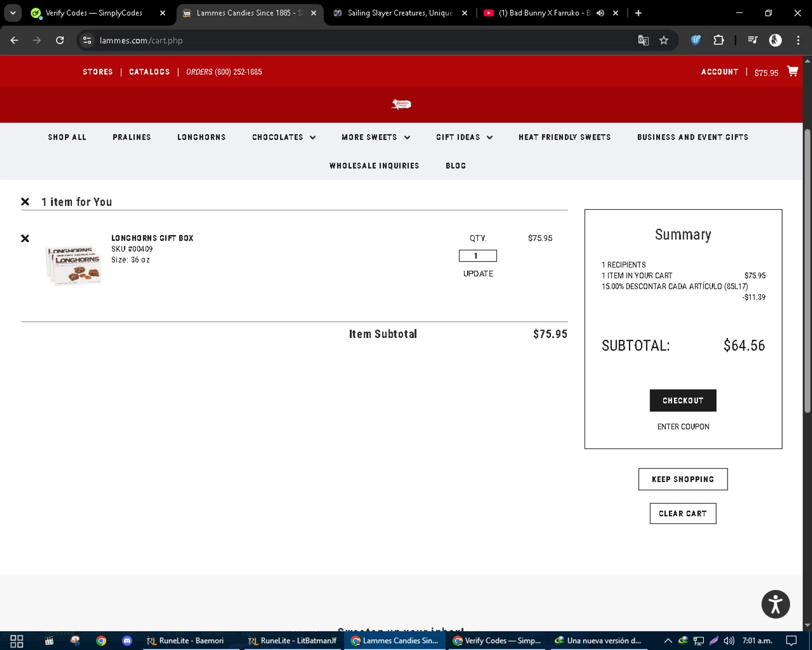Viewport: 812px width, 650px height.
Task: Open Wholesale Inquiries page
Action: (374, 166)
